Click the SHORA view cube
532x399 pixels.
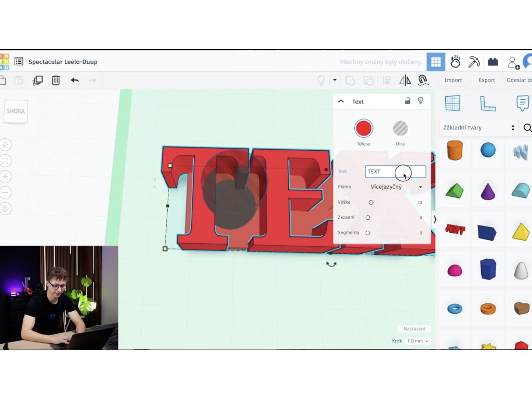pyautogui.click(x=16, y=111)
